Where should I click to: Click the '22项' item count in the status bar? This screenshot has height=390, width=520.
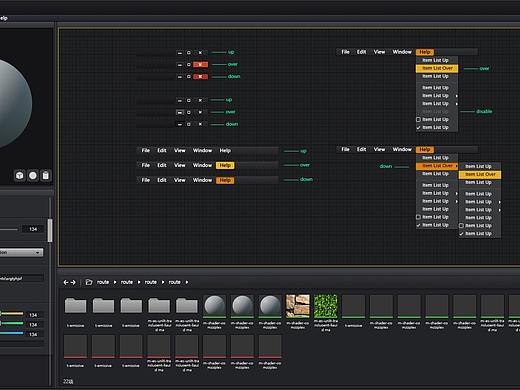point(68,382)
